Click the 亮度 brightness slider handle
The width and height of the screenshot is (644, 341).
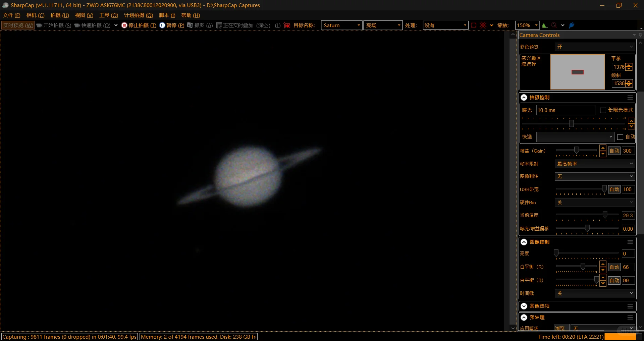556,253
